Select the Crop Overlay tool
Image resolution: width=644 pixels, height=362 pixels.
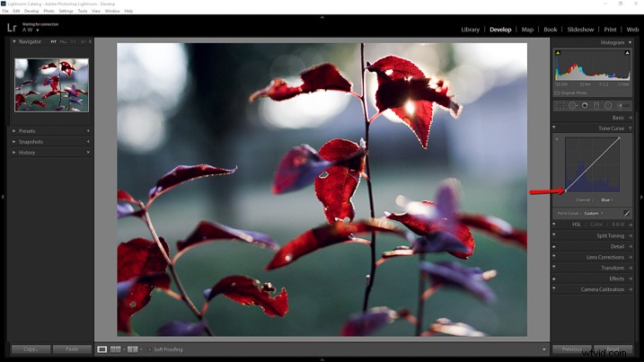(560, 106)
